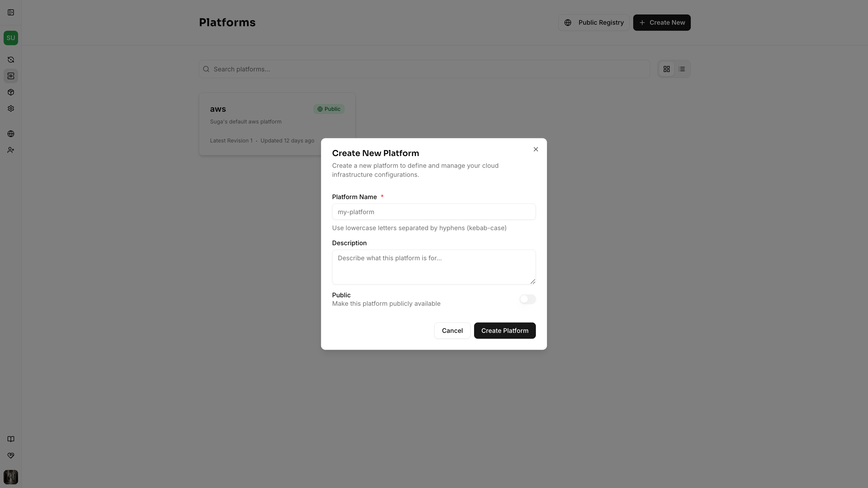Click the Create Platform button
The image size is (868, 488).
[505, 330]
